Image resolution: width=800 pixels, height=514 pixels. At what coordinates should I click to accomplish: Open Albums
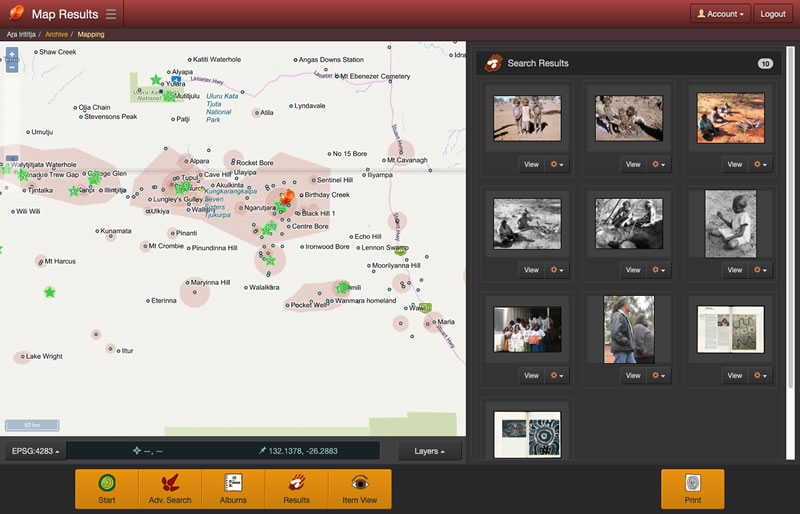[233, 489]
